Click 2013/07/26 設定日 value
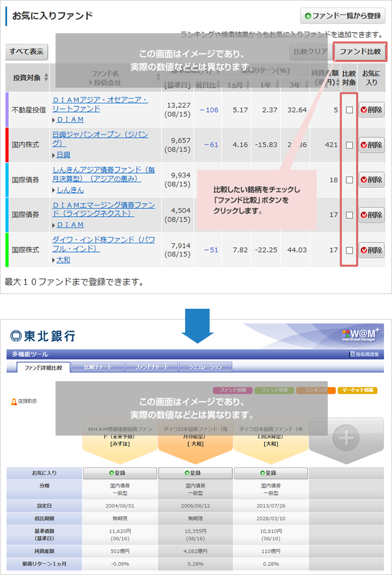Image resolution: width=392 pixels, height=575 pixels. (271, 506)
